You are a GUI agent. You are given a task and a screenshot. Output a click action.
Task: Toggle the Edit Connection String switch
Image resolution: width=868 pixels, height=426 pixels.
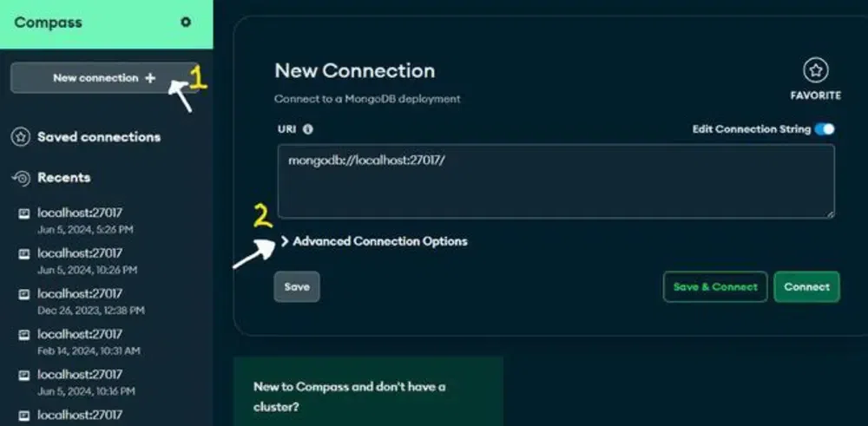(x=825, y=129)
